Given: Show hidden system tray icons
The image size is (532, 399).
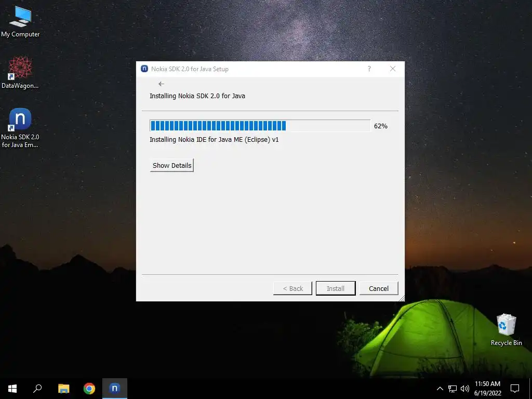Looking at the screenshot, I should coord(440,389).
